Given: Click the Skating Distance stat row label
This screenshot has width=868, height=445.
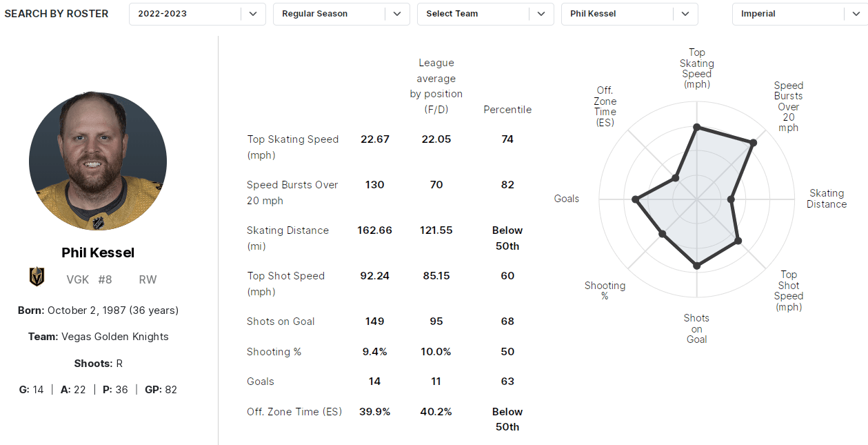Looking at the screenshot, I should 287,238.
